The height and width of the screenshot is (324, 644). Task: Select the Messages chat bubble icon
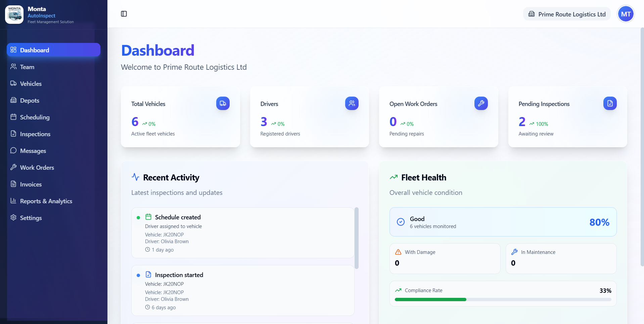pos(13,151)
